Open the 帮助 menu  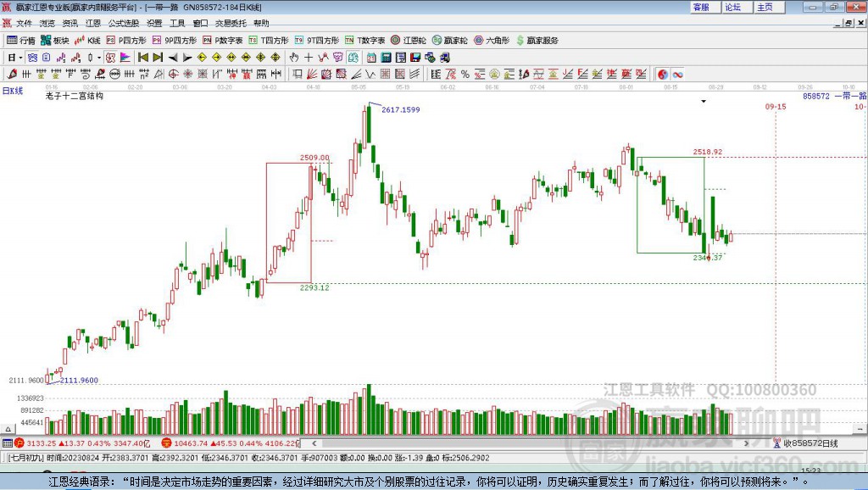(261, 23)
